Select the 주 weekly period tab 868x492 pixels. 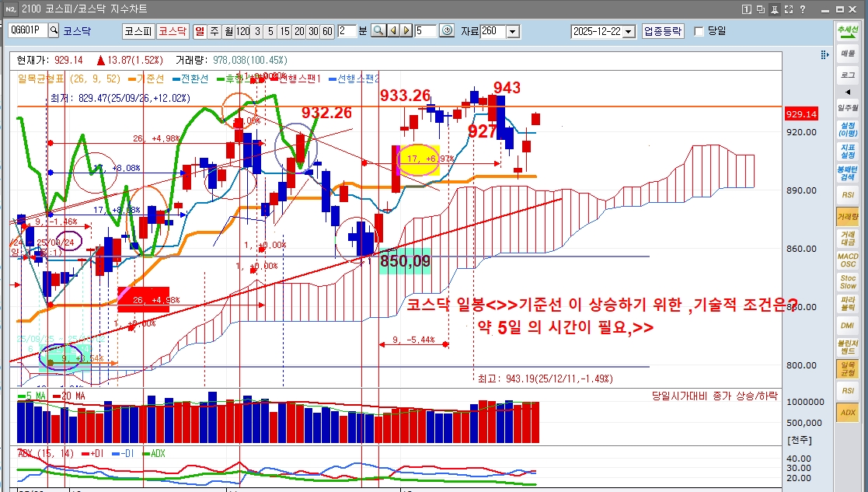coord(214,32)
